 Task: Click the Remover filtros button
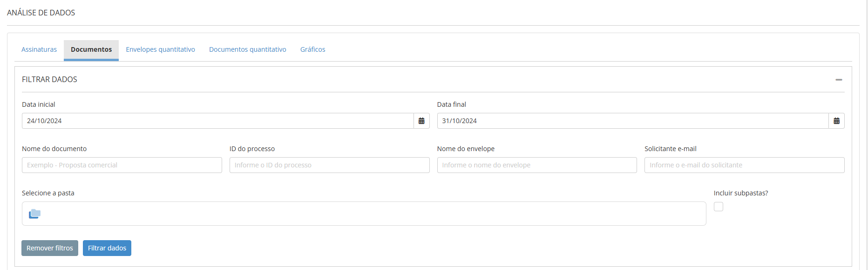click(50, 248)
